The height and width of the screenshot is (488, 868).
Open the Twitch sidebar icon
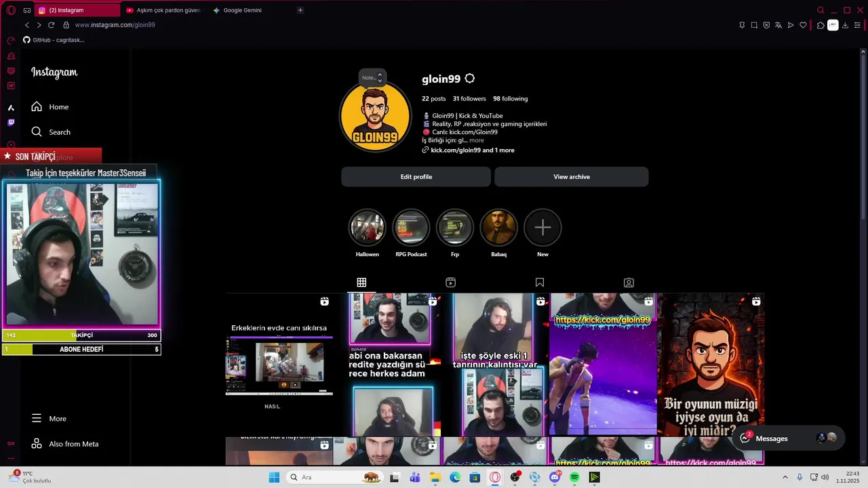click(11, 123)
